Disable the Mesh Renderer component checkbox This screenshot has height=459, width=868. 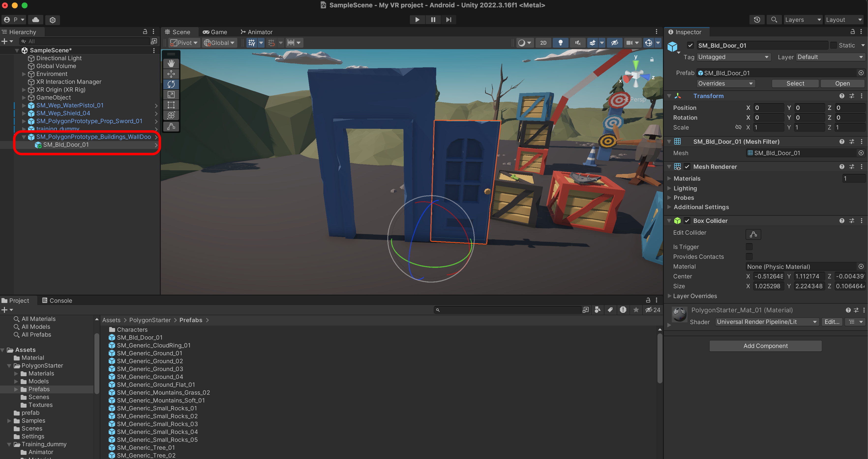[687, 167]
